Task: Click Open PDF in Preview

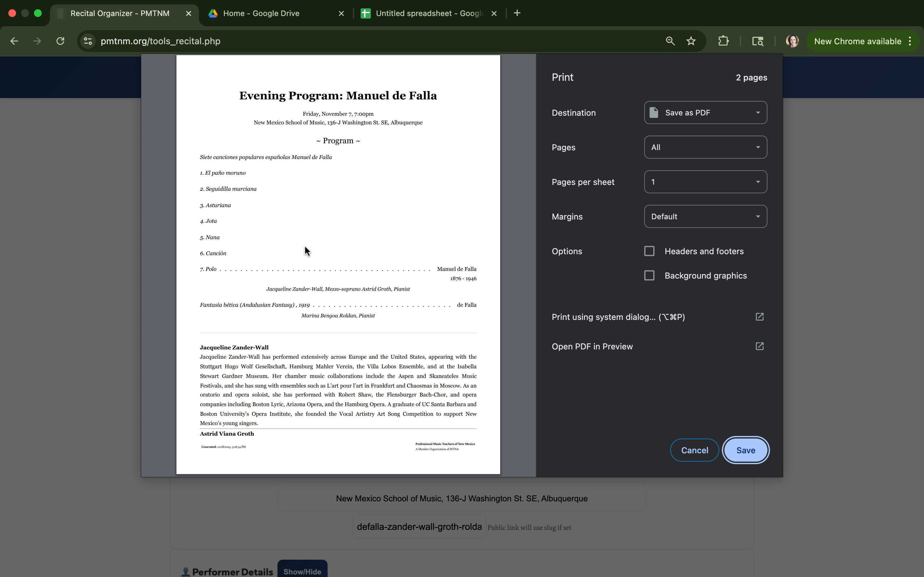Action: pyautogui.click(x=592, y=347)
